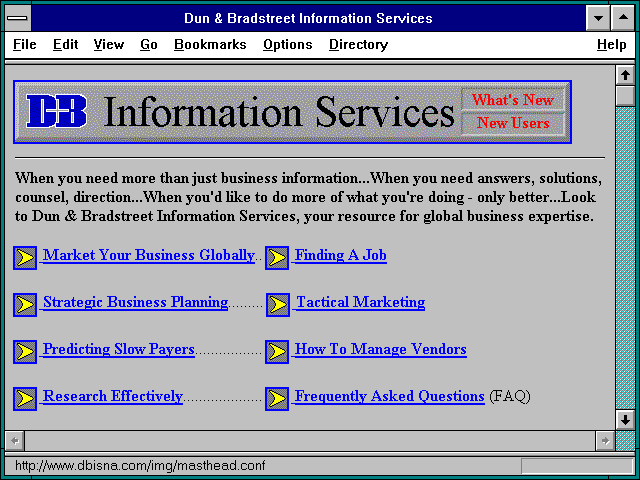Image resolution: width=640 pixels, height=480 pixels.
Task: Visit the How To Manage Vendors link
Action: click(x=381, y=349)
